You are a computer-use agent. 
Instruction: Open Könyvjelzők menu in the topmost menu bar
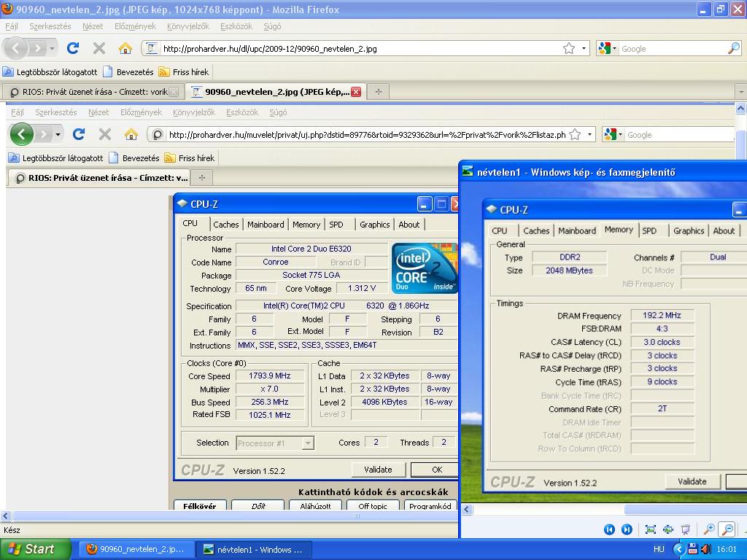click(x=187, y=26)
